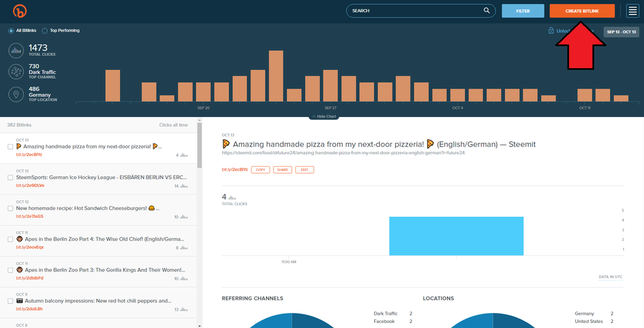Screen dimensions: 644x328
Task: Click the Total Clicks bar chart icon
Action: [x=16, y=50]
